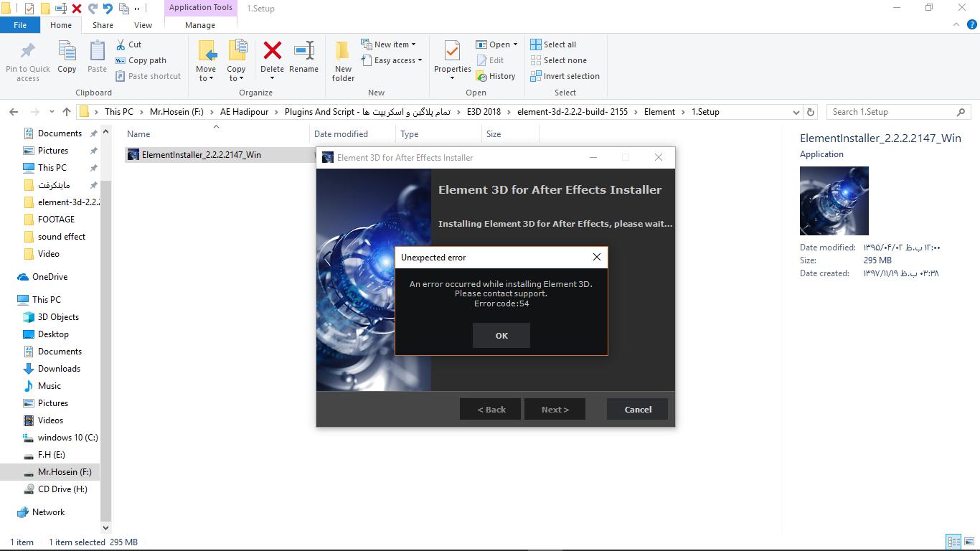Select OneDrive in navigation pane

coord(50,277)
